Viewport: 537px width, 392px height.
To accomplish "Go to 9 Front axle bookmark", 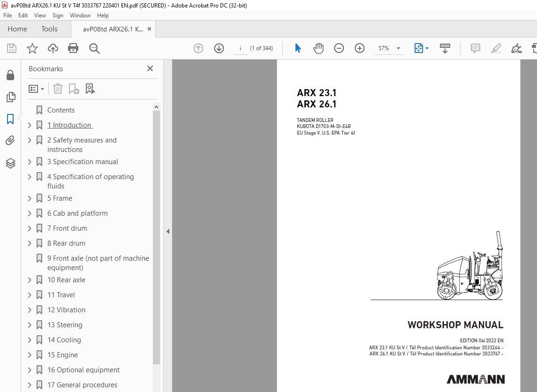I will [x=98, y=263].
